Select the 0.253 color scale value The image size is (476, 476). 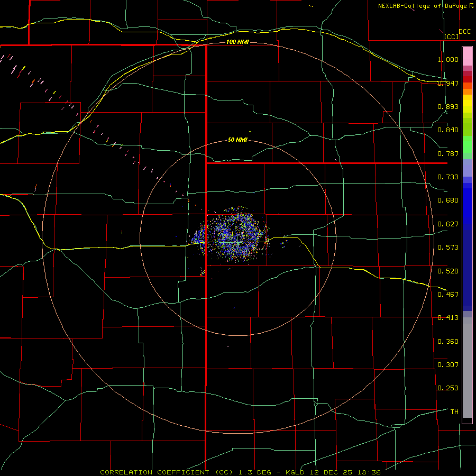point(448,388)
